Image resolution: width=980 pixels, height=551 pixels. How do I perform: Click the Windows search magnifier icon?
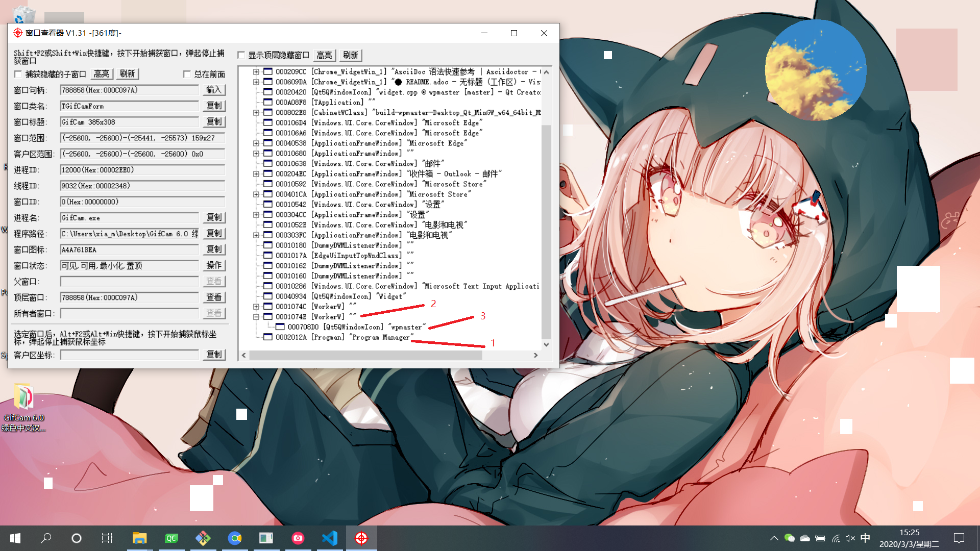click(x=46, y=538)
